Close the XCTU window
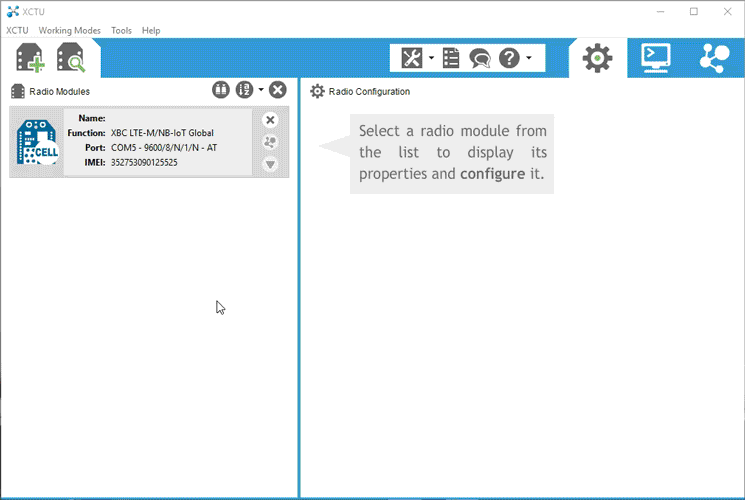The width and height of the screenshot is (745, 500). pyautogui.click(x=727, y=11)
